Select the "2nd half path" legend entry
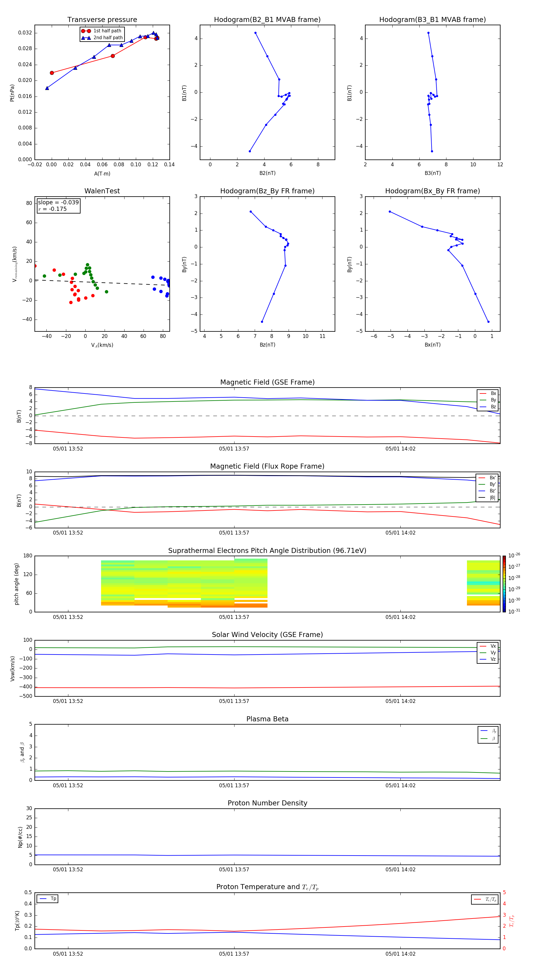Viewport: 535px width, 980px height. pos(102,38)
